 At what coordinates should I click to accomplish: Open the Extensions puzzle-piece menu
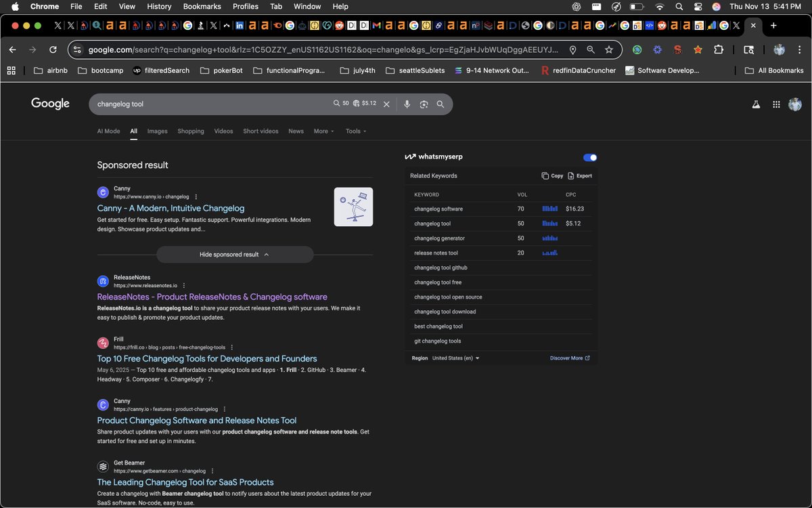pos(719,50)
